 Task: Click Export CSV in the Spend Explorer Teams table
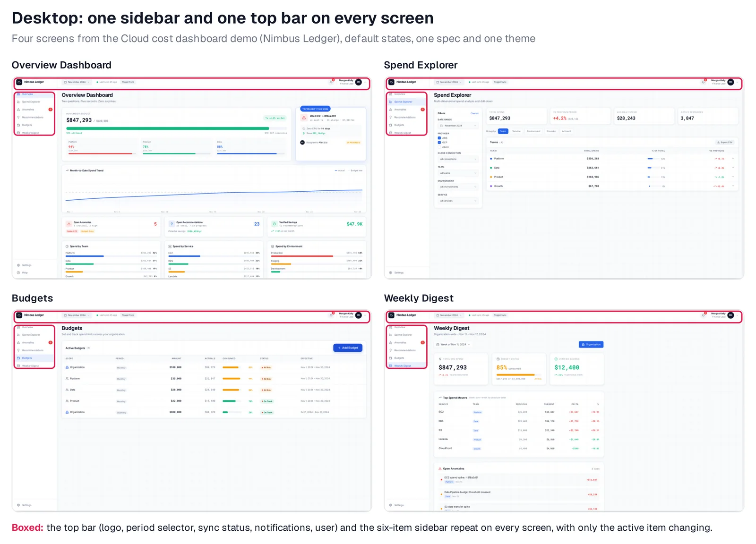coord(725,142)
